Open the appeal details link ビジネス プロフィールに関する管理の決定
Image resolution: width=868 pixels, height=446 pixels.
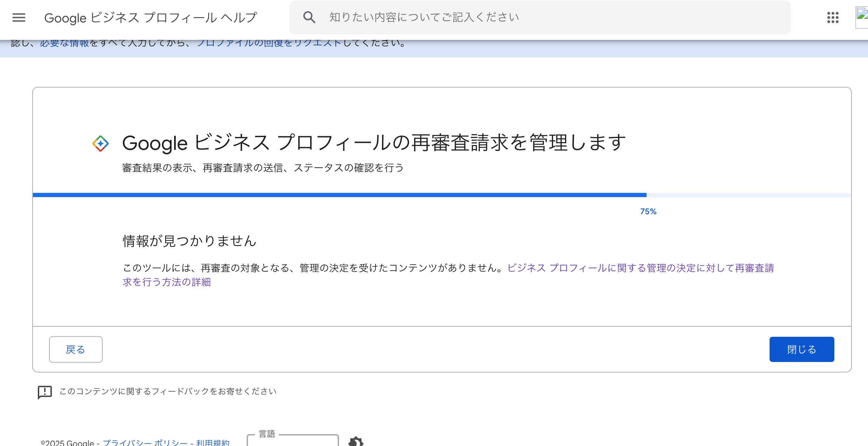(x=448, y=275)
